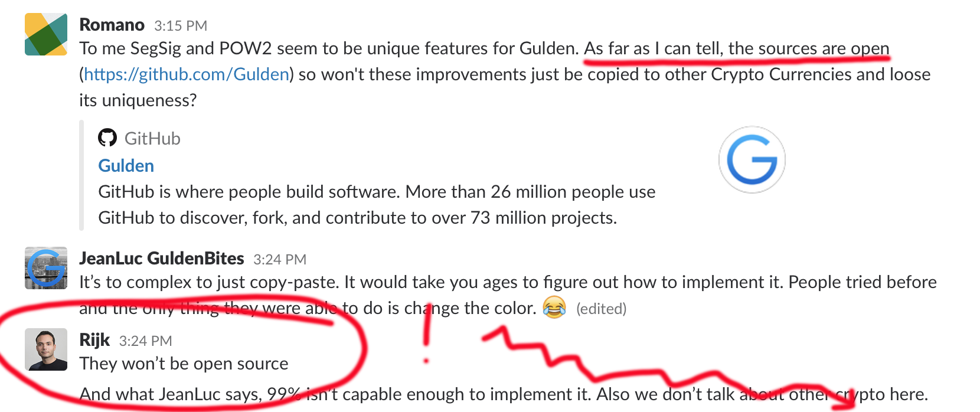Click JeanLuc GuldenBites' avatar image
This screenshot has height=412, width=980.
click(46, 268)
